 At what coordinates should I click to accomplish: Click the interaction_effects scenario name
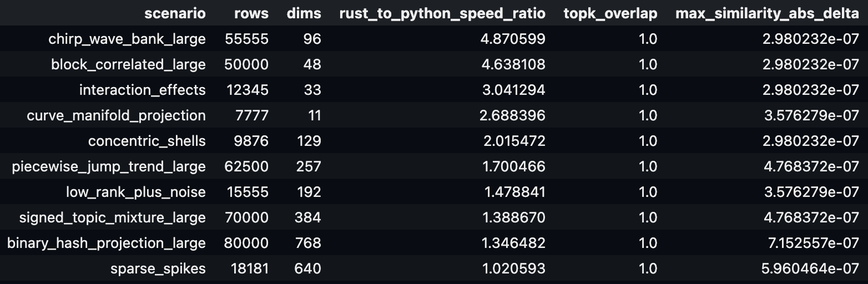(x=142, y=90)
